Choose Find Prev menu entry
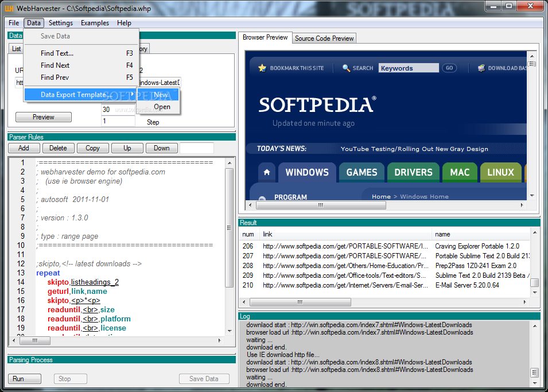Screen dimensions: 548x392 [x=81, y=77]
